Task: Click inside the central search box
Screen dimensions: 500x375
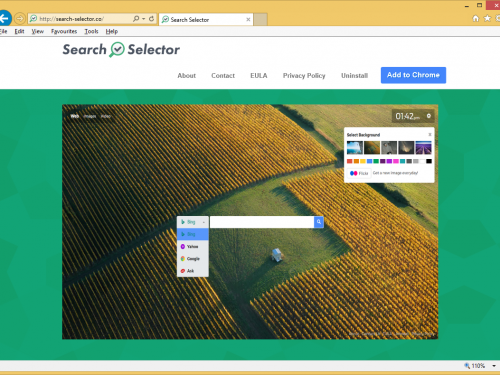Action: [262, 222]
